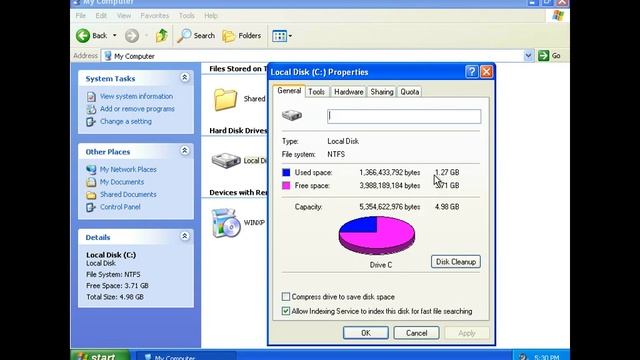
Task: Open the Views dropdown arrow
Action: tap(290, 36)
